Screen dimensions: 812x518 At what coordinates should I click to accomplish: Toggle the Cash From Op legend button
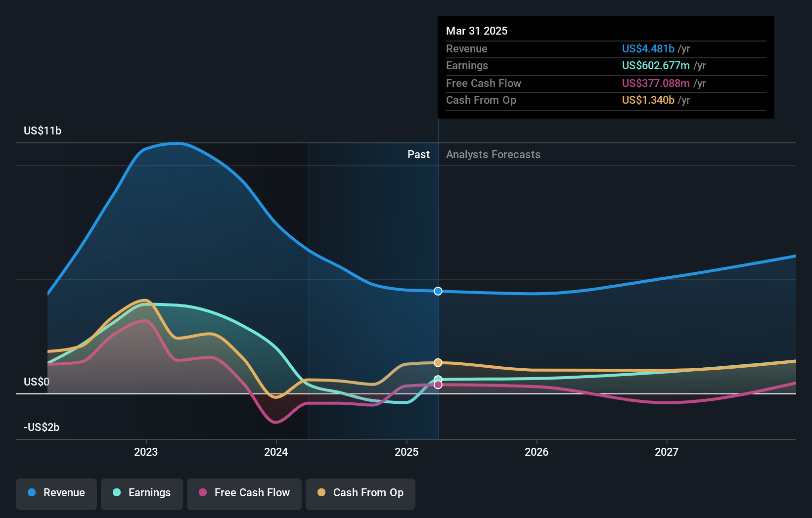[x=361, y=494]
